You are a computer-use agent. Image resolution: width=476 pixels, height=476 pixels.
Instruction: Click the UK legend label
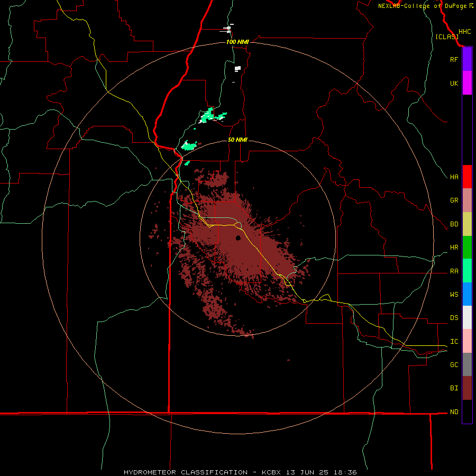click(454, 83)
